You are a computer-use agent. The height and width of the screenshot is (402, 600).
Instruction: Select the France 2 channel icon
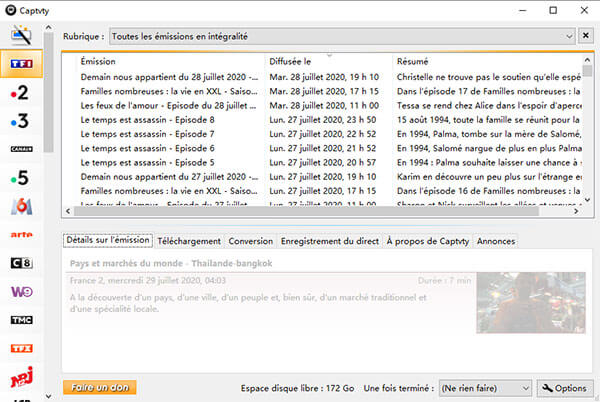(20, 92)
